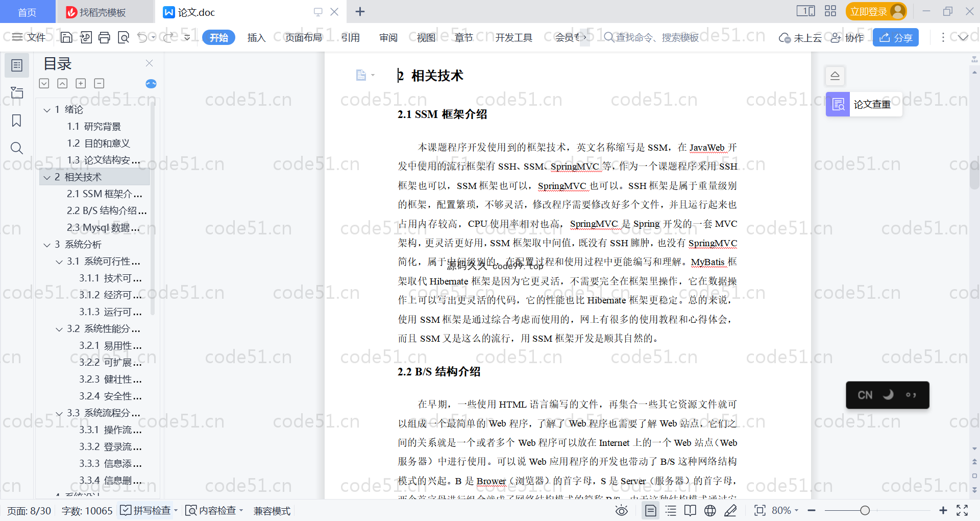Open the outline panel sidebar icon
This screenshot has width=980, height=521.
(17, 65)
